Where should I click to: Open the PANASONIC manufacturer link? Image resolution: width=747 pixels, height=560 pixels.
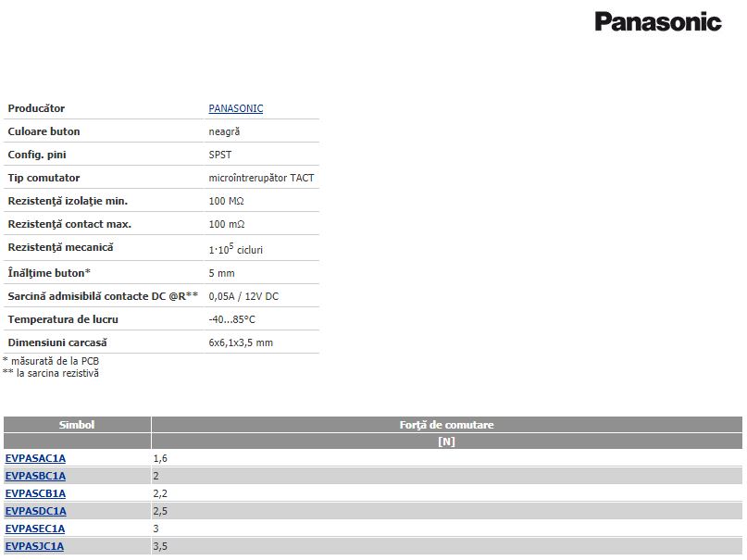pos(236,108)
